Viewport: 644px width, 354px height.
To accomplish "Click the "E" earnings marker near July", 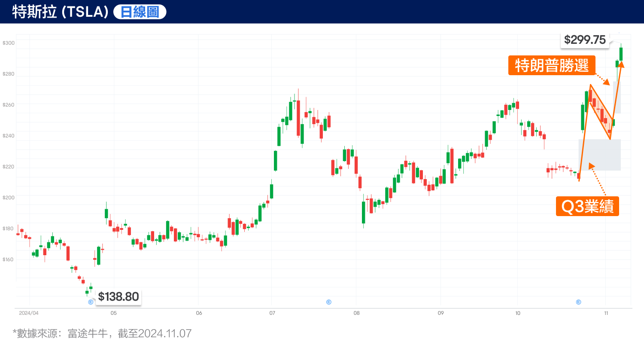I will (328, 302).
